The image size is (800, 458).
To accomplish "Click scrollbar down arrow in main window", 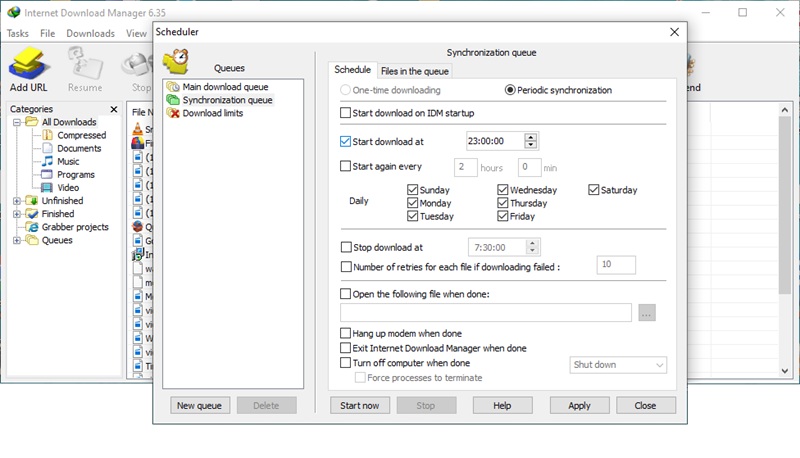I will [x=785, y=371].
